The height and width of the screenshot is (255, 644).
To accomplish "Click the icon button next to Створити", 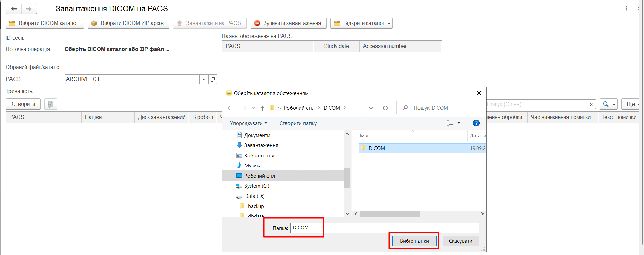I will [50, 104].
